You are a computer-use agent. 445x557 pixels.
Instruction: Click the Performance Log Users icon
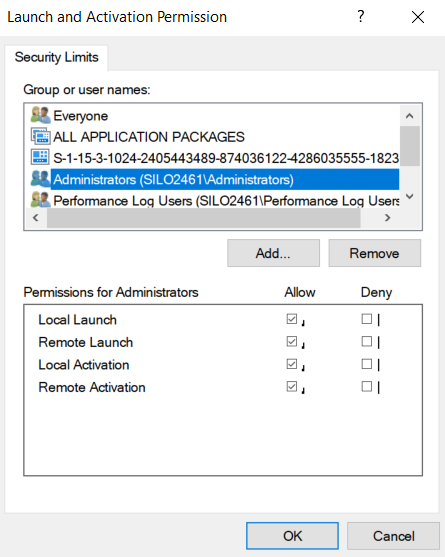40,200
